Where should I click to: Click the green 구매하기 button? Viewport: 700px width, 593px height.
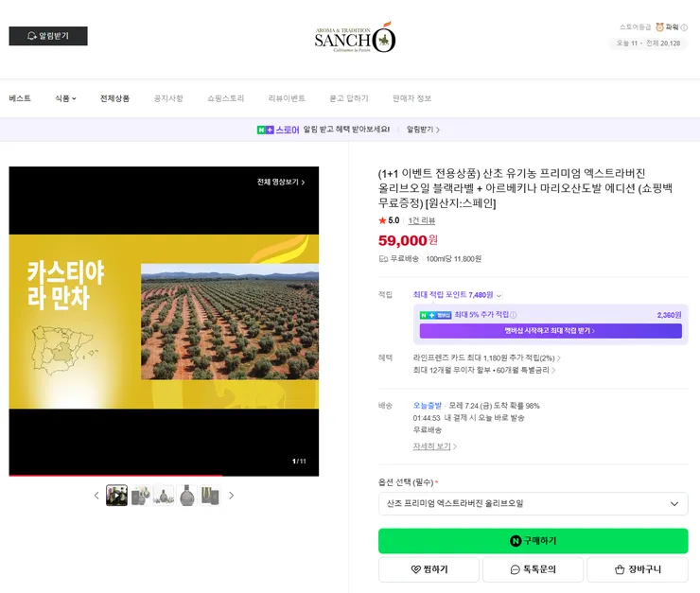coord(533,541)
